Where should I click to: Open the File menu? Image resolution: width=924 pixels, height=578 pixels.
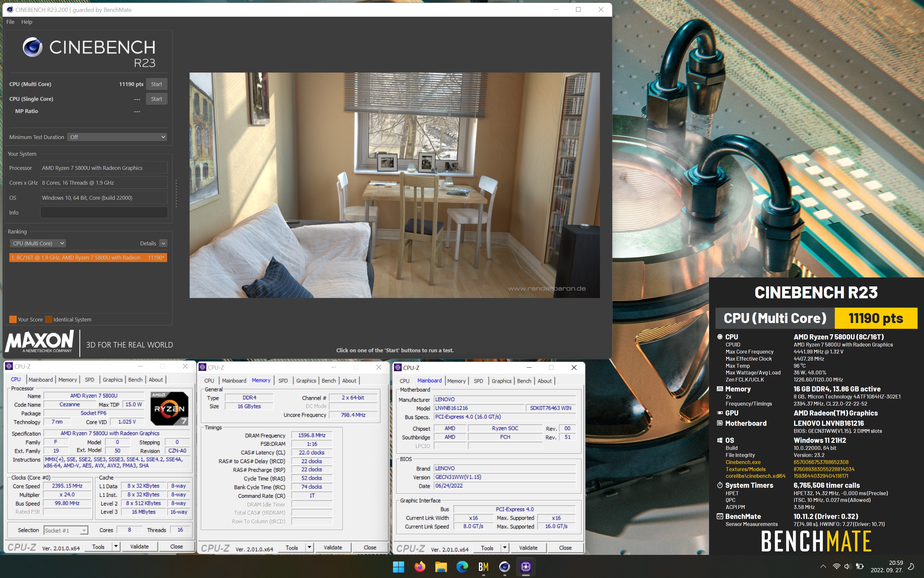[x=10, y=22]
